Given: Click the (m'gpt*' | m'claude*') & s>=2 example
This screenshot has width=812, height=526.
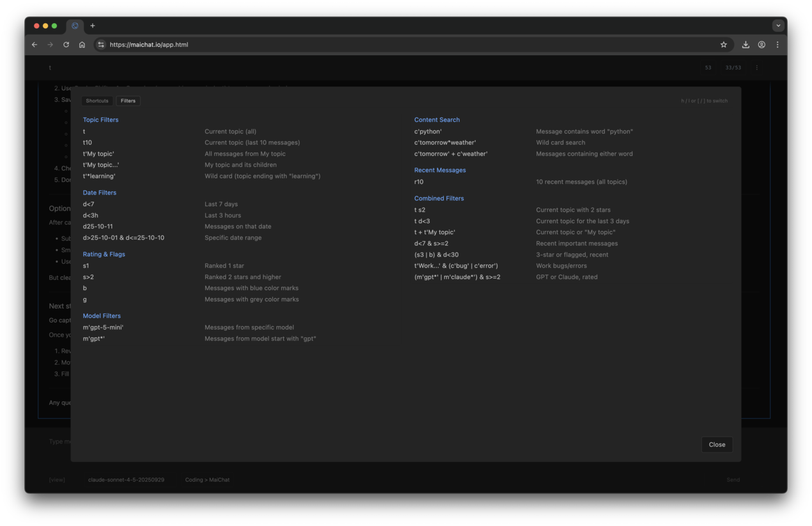Looking at the screenshot, I should pos(457,277).
